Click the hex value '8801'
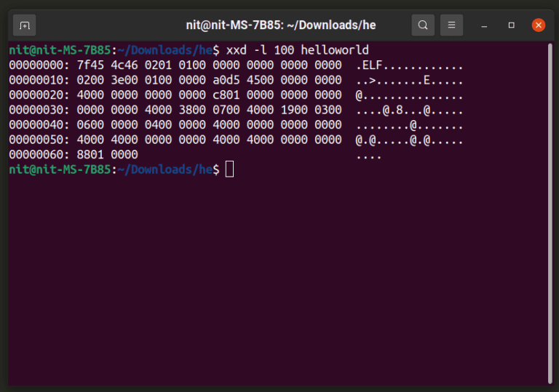 click(x=90, y=155)
